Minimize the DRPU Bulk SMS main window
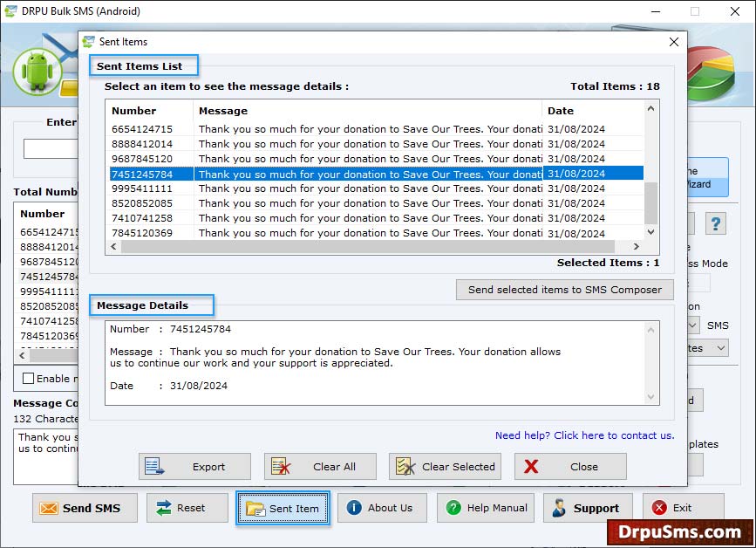This screenshot has height=548, width=756. (x=656, y=11)
